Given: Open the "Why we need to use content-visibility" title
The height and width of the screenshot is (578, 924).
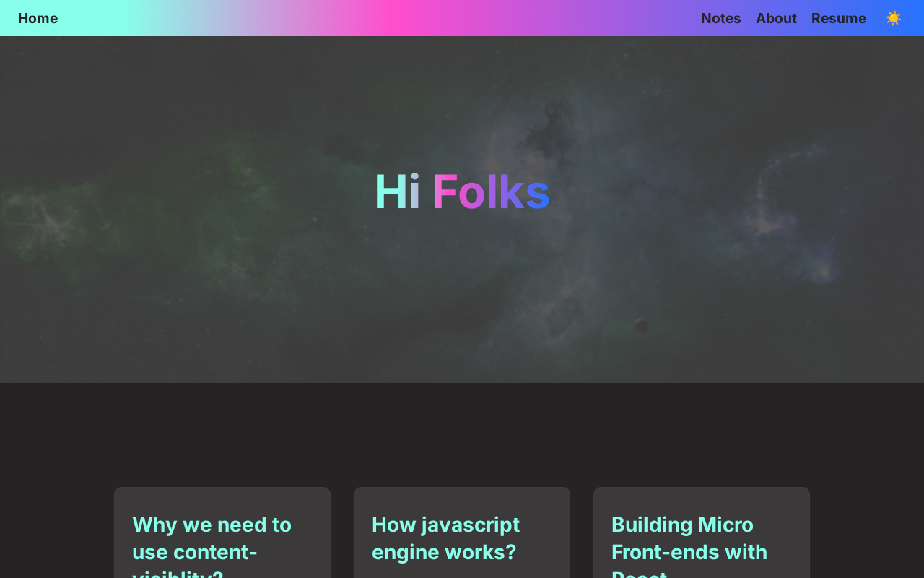Looking at the screenshot, I should coord(212,538).
